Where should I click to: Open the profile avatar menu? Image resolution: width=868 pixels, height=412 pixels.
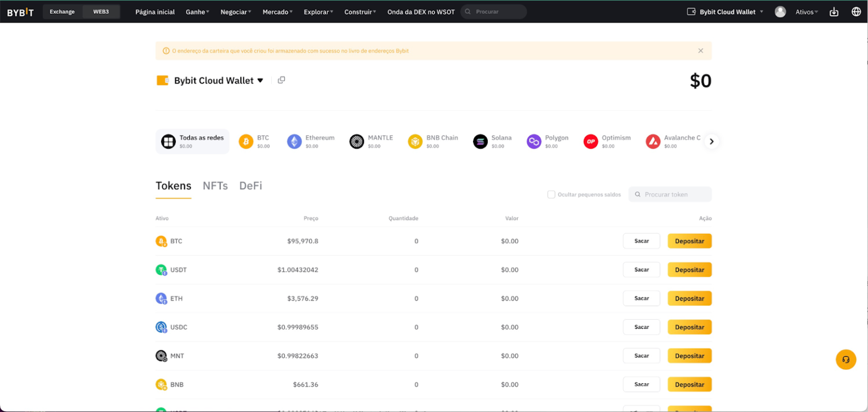[780, 11]
